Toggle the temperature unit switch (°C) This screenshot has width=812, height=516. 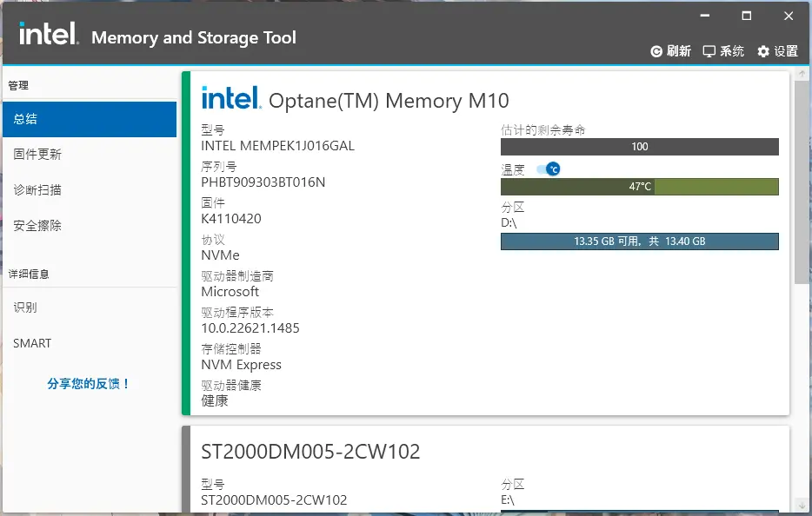tap(548, 169)
